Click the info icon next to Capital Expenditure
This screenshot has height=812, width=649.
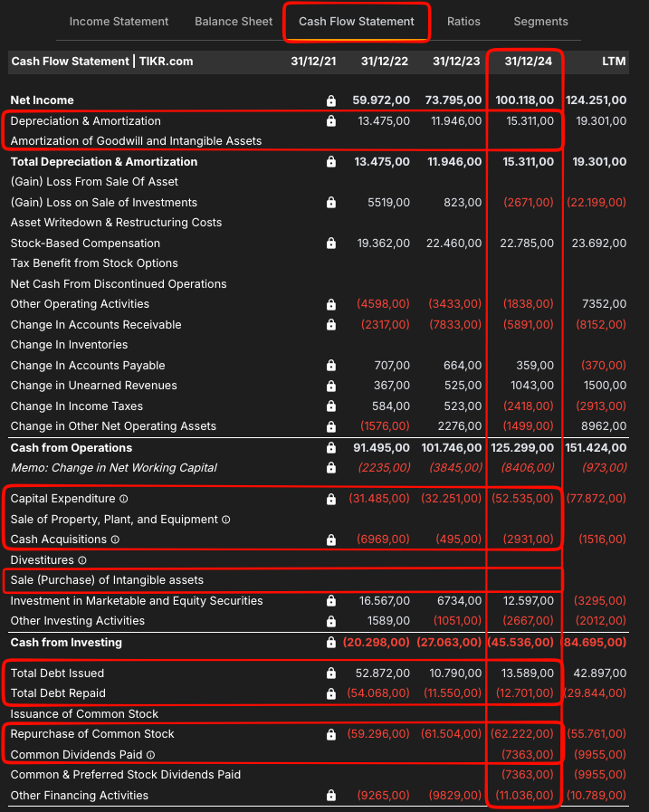(124, 499)
